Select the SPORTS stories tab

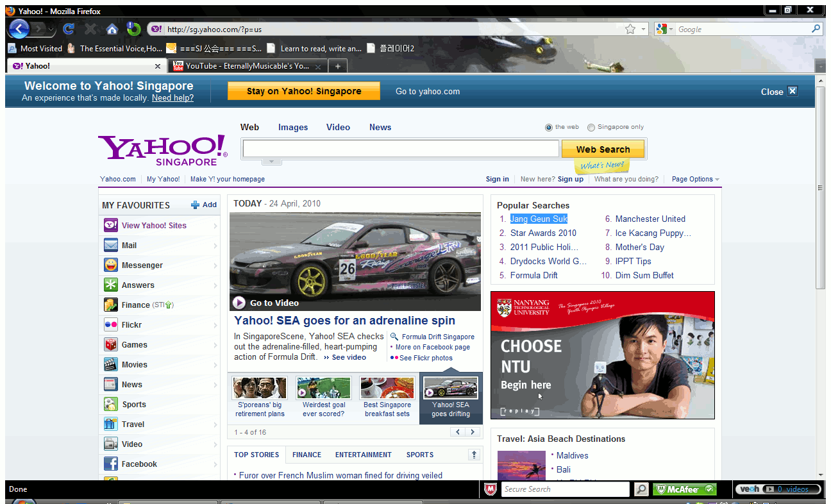click(420, 455)
